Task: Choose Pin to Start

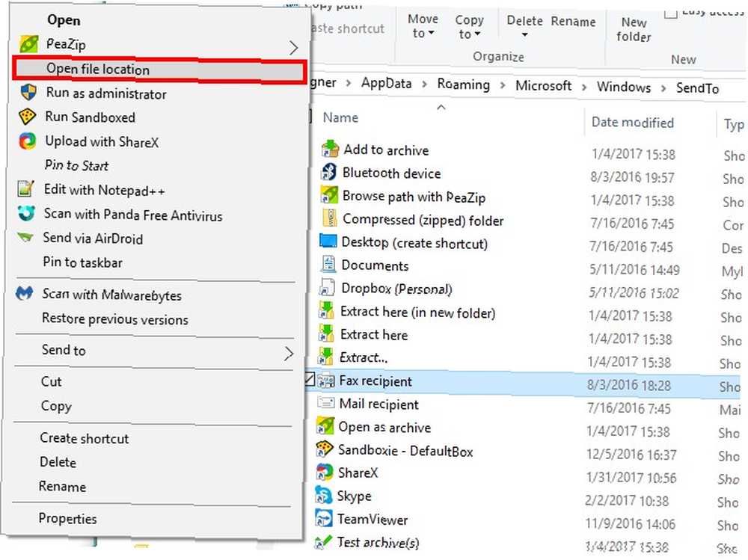Action: tap(76, 165)
